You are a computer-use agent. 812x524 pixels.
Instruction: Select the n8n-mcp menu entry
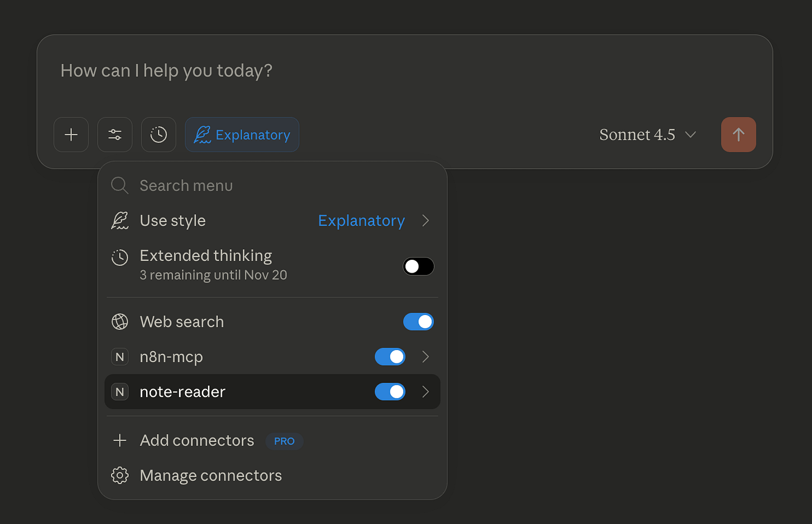(x=273, y=357)
